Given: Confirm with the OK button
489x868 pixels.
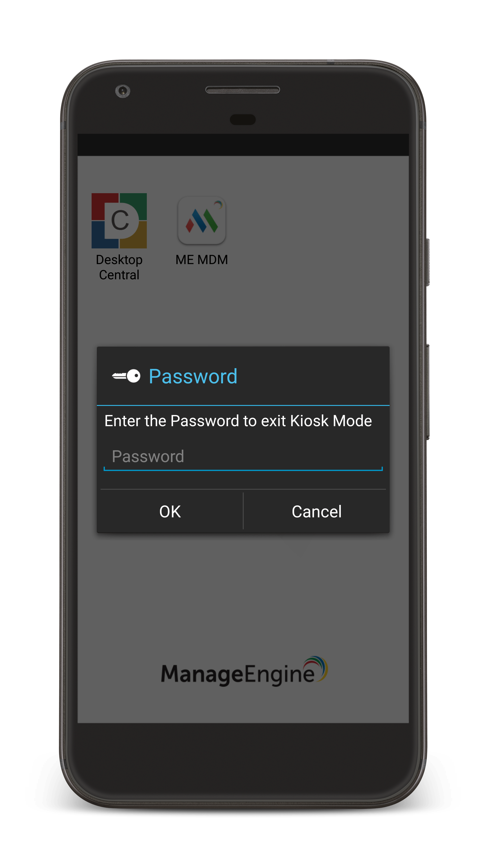Looking at the screenshot, I should (x=170, y=511).
